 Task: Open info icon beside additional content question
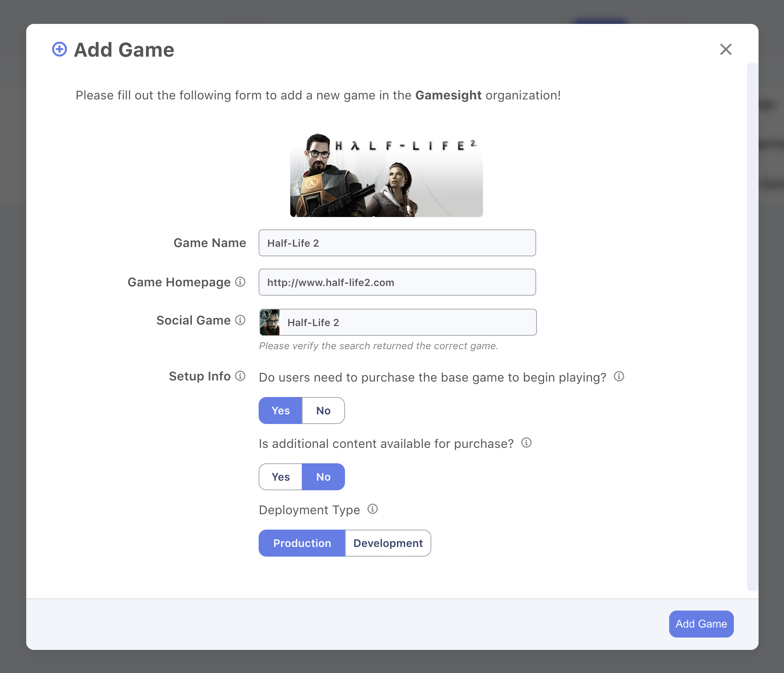[527, 442]
